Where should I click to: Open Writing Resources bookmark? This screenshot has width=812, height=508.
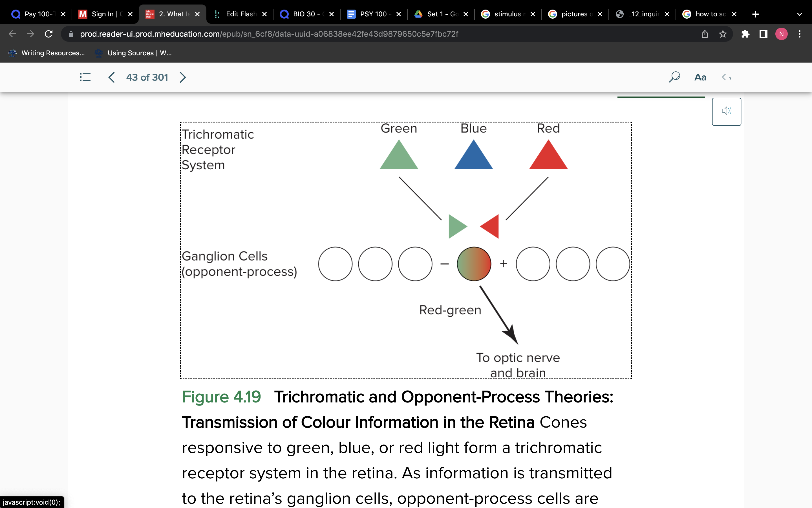click(46, 53)
